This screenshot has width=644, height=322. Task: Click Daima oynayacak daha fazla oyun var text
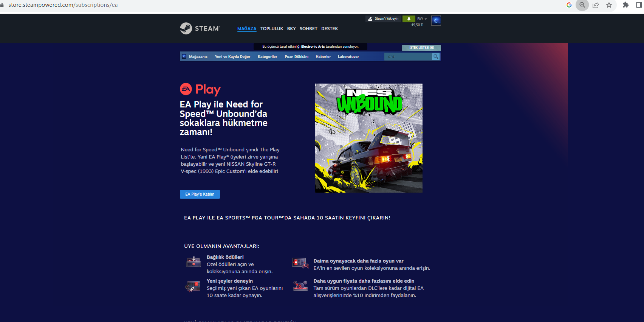(359, 261)
